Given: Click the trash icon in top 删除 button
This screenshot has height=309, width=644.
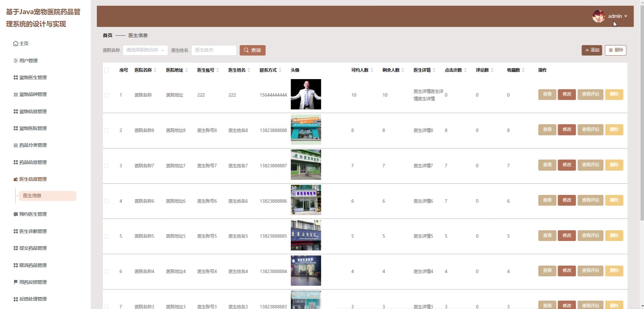Looking at the screenshot, I should pos(611,50).
